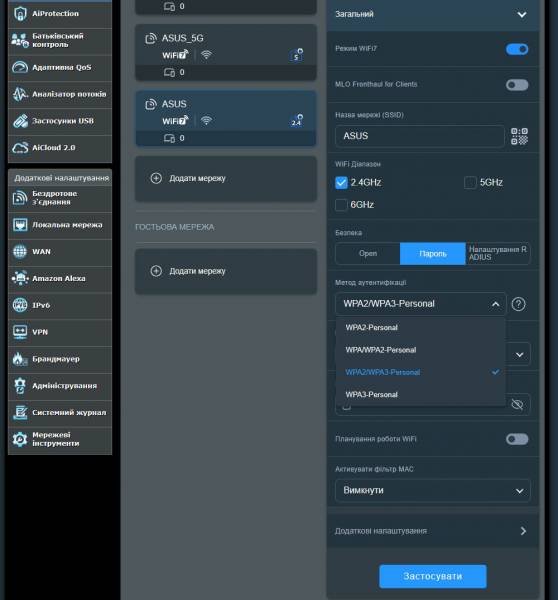Click plus icon in guest network Add network
Image resolution: width=558 pixels, height=600 pixels.
156,271
